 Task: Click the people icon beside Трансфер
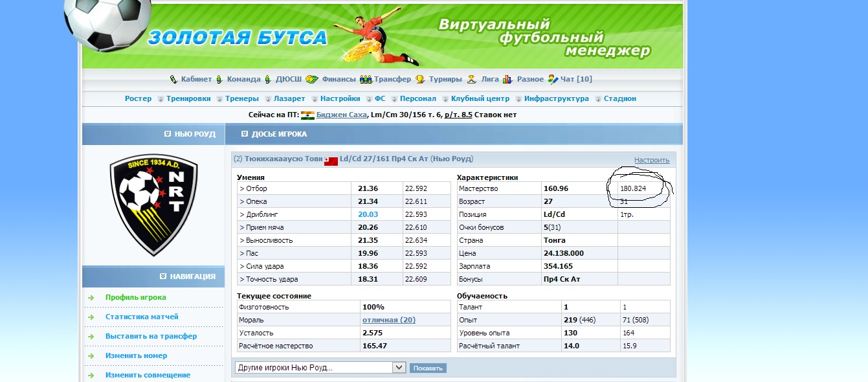point(366,79)
